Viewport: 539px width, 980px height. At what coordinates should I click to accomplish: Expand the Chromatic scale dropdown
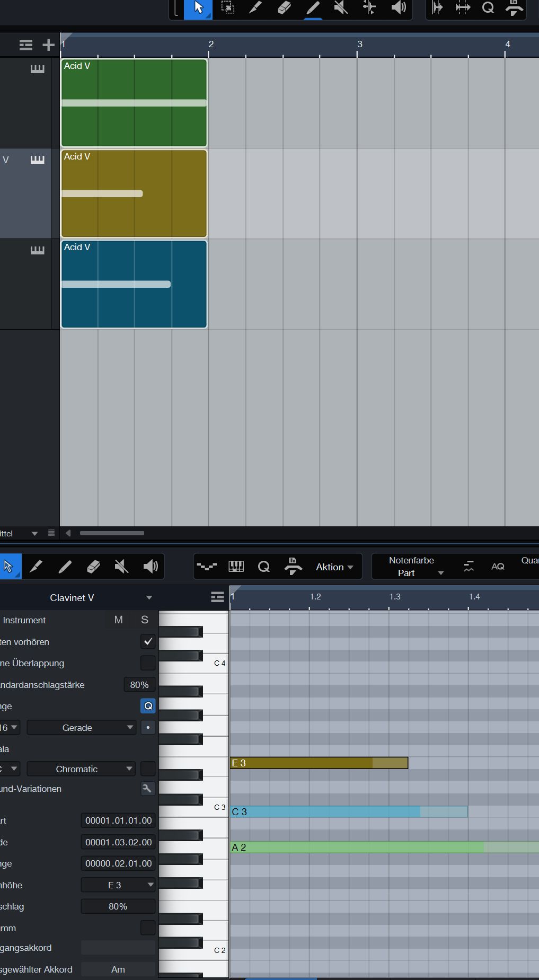coord(81,769)
